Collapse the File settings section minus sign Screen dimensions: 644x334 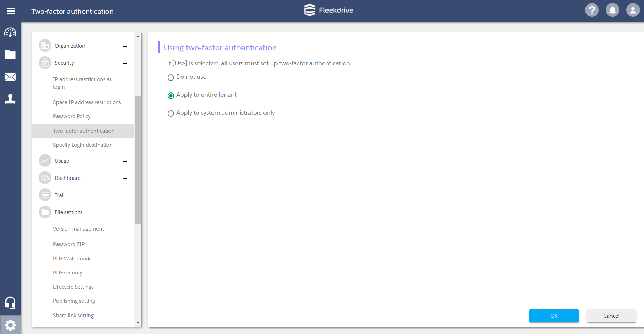coord(125,213)
